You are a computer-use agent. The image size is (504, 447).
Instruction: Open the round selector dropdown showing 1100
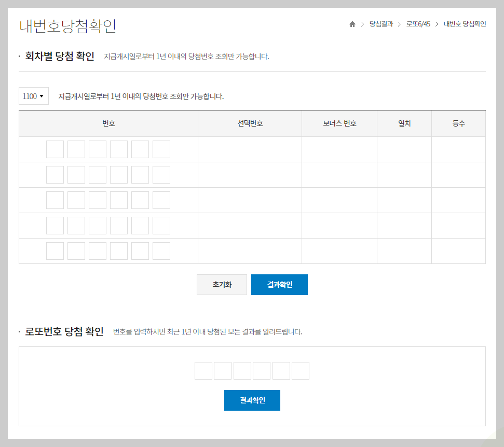(33, 95)
